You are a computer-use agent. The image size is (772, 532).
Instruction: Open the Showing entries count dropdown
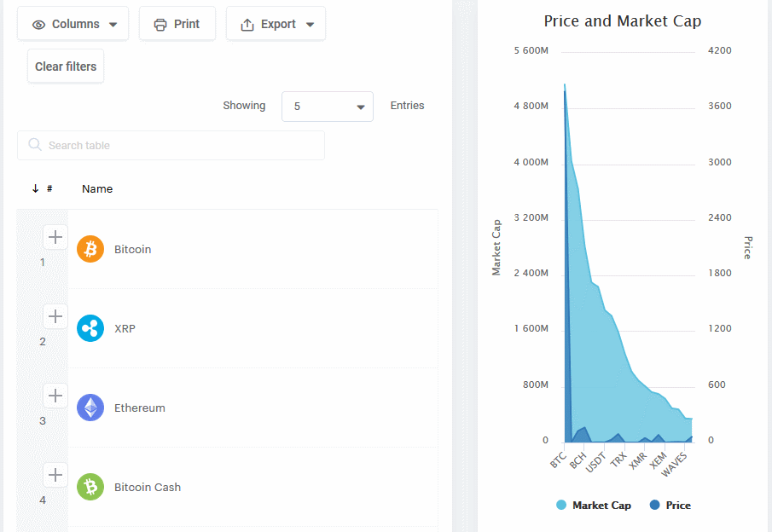(x=328, y=107)
